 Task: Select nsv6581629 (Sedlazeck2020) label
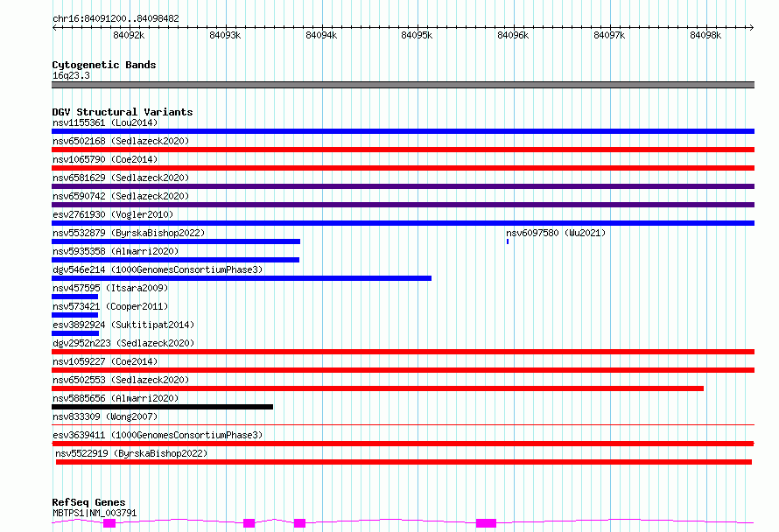pyautogui.click(x=121, y=178)
